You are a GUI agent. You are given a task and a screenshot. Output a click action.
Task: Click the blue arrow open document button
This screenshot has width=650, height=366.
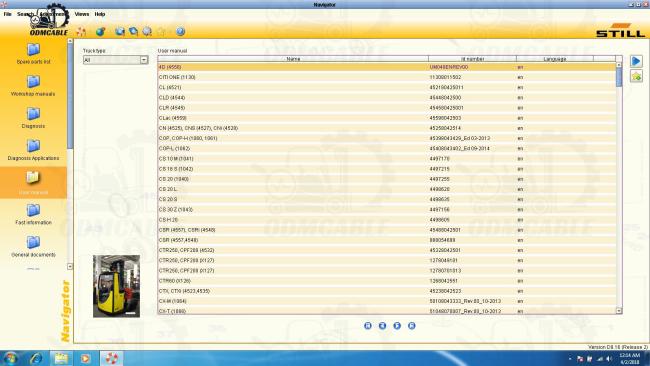pyautogui.click(x=636, y=61)
